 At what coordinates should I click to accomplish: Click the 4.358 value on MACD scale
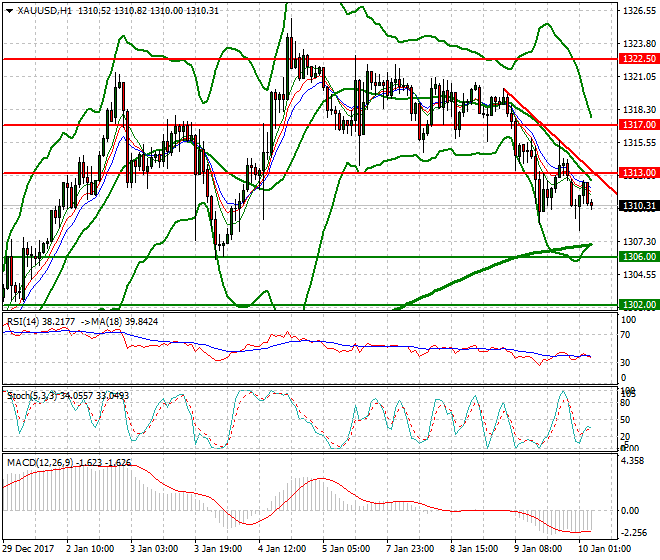632,461
